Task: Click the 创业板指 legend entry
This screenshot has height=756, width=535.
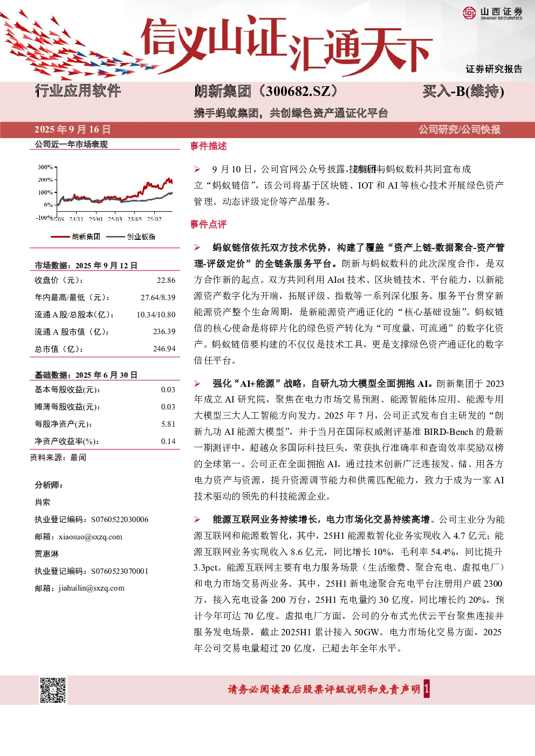Action: click(131, 237)
